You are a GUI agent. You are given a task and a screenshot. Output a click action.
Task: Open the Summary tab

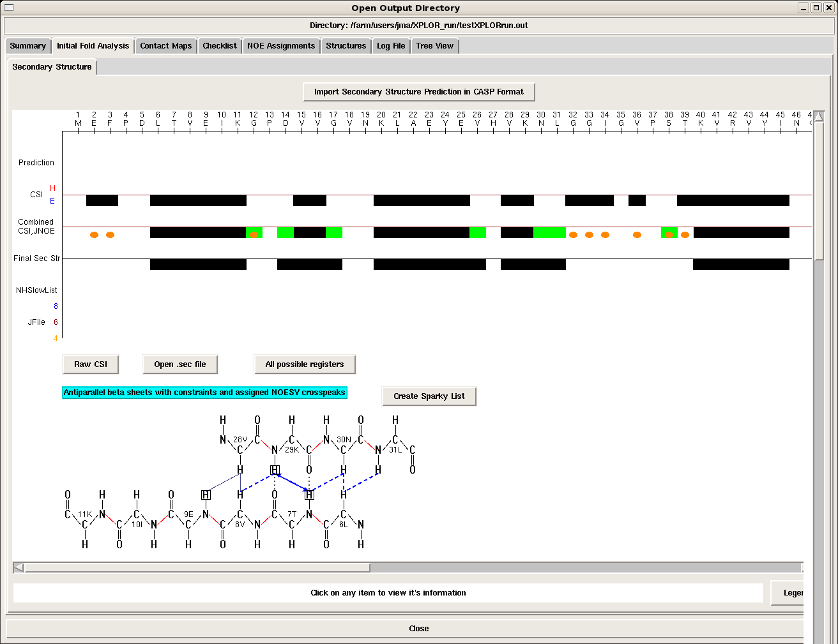click(x=27, y=46)
